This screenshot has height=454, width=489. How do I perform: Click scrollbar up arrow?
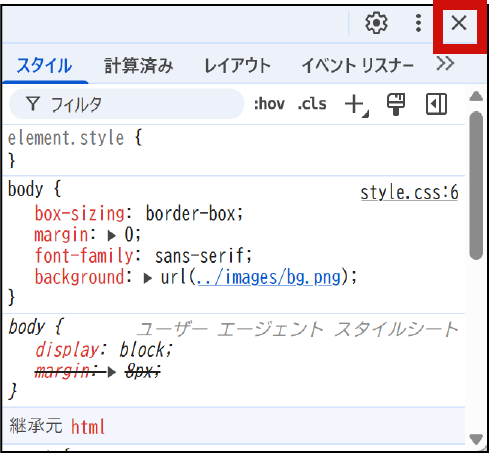[476, 97]
